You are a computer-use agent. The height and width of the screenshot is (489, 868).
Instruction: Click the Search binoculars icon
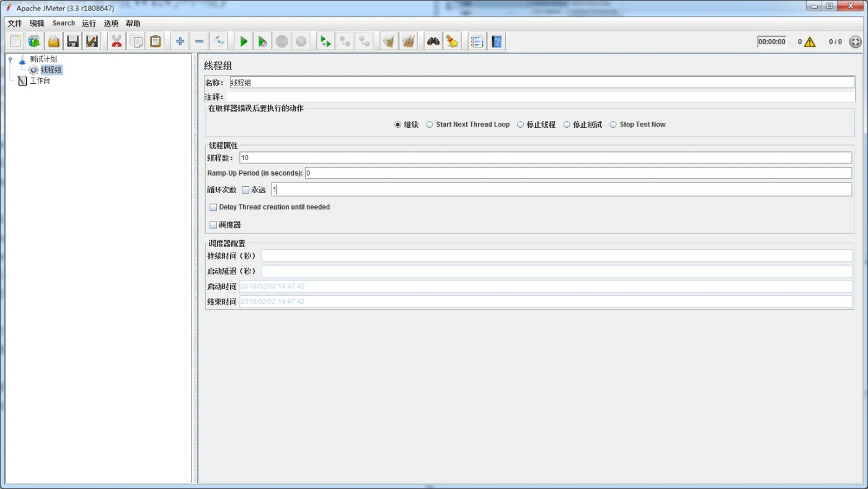pos(433,41)
